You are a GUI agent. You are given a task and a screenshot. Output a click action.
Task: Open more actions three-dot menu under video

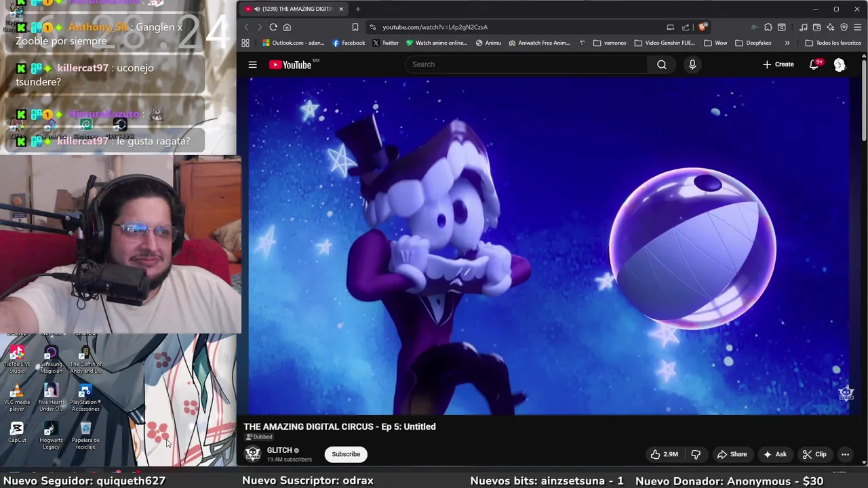(845, 454)
